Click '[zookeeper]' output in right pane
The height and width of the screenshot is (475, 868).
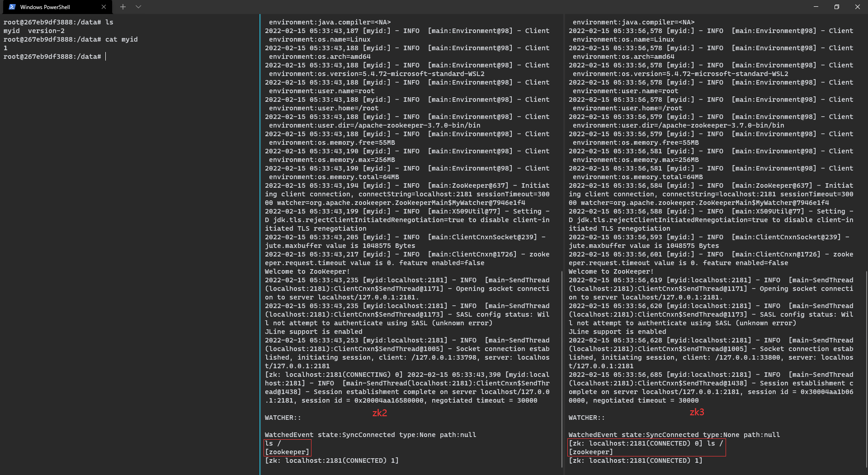(x=591, y=452)
